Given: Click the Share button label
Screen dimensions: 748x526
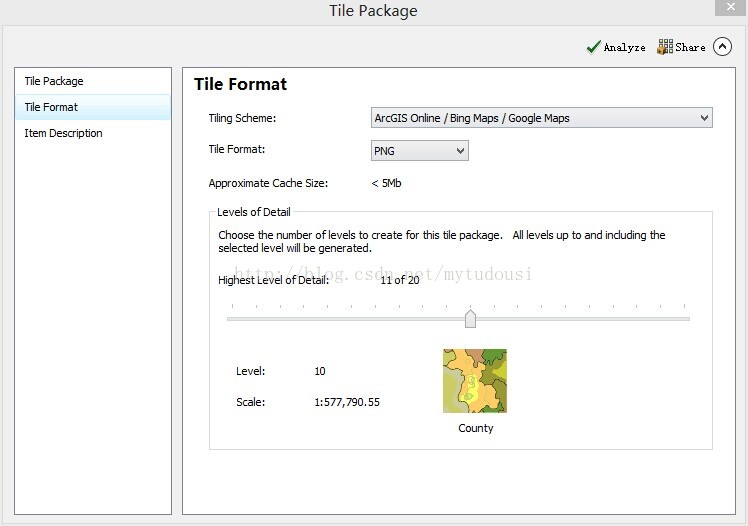Looking at the screenshot, I should click(690, 47).
